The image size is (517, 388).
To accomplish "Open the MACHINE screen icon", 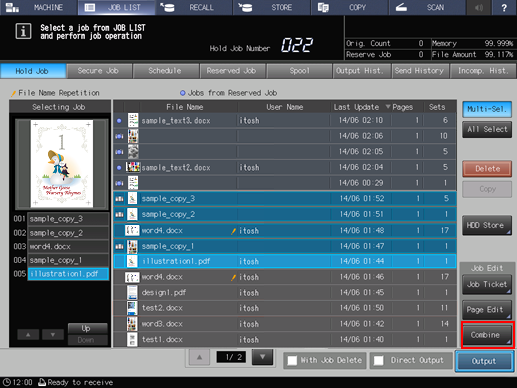I will 12,7.
